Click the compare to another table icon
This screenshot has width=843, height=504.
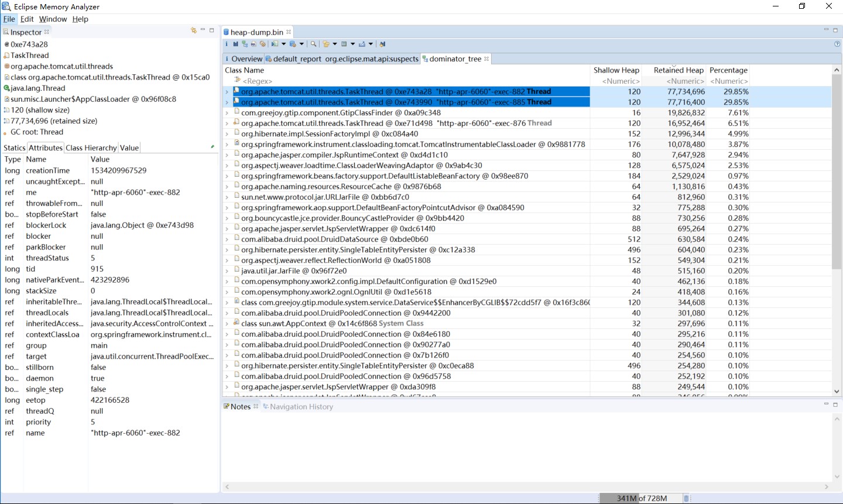point(382,44)
